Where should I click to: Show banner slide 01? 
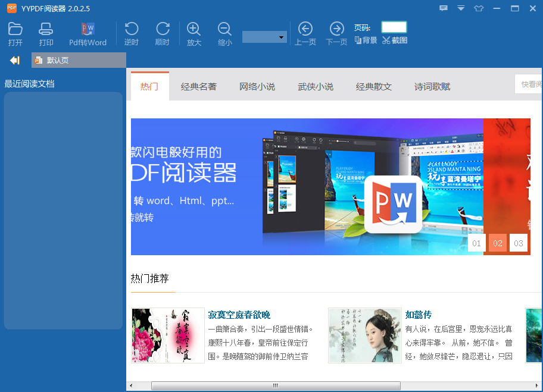point(476,243)
